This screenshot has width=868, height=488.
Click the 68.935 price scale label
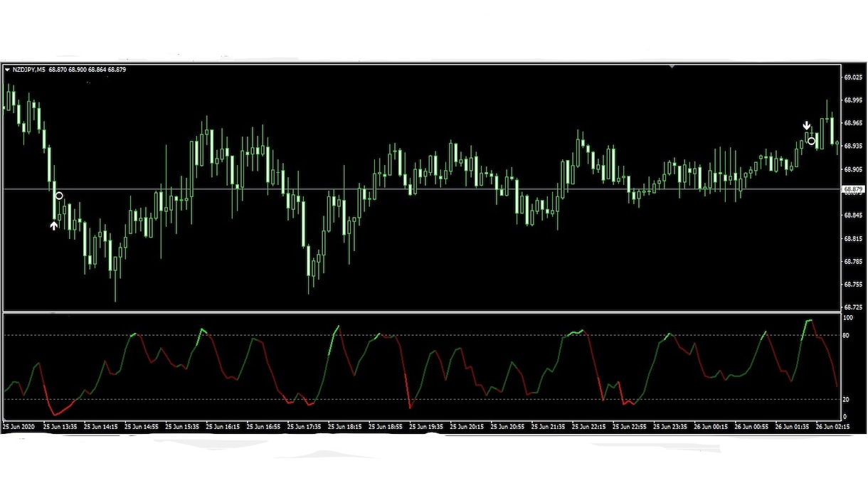tap(852, 147)
